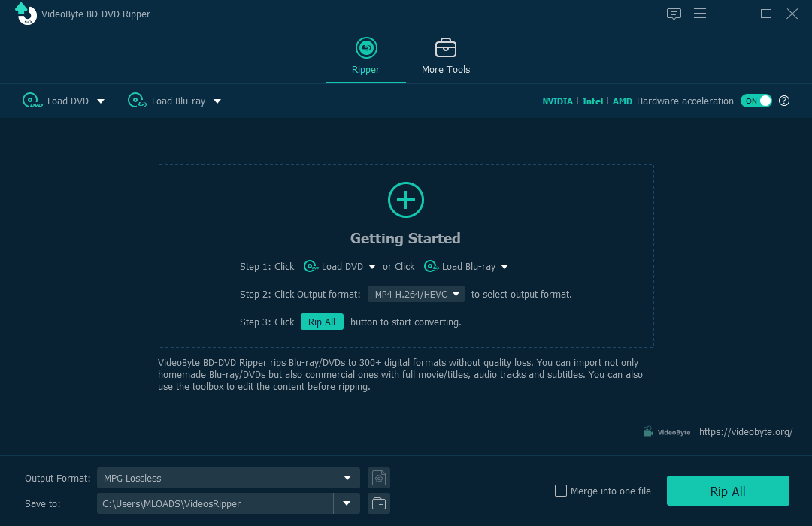812x526 pixels.
Task: Click the VideoByte camera logo icon
Action: click(x=648, y=432)
